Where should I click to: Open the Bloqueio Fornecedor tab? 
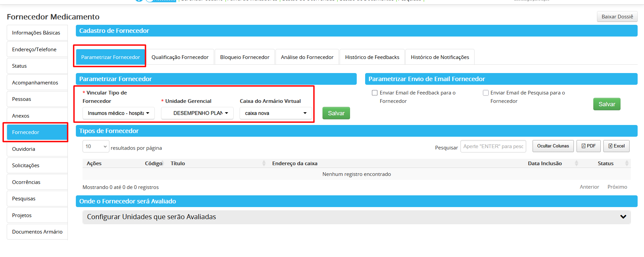pyautogui.click(x=245, y=57)
